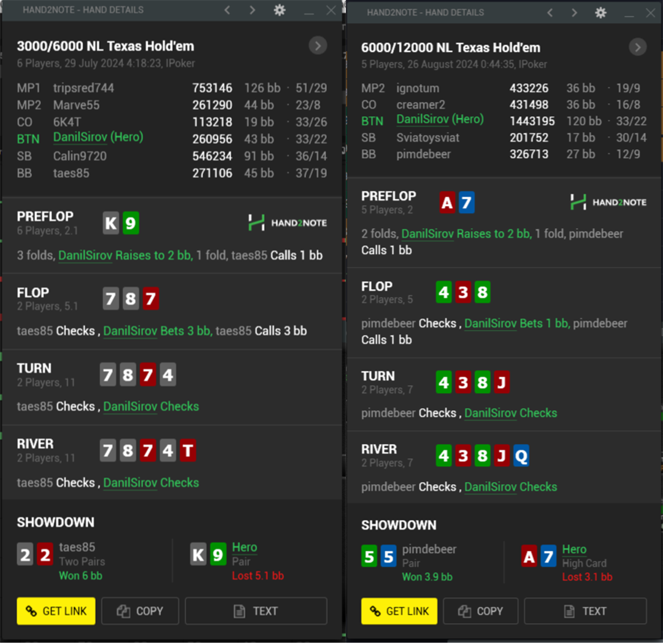Screen dimensions: 663x644
Task: Click tripsred744's stack value 753146
Action: pos(212,88)
